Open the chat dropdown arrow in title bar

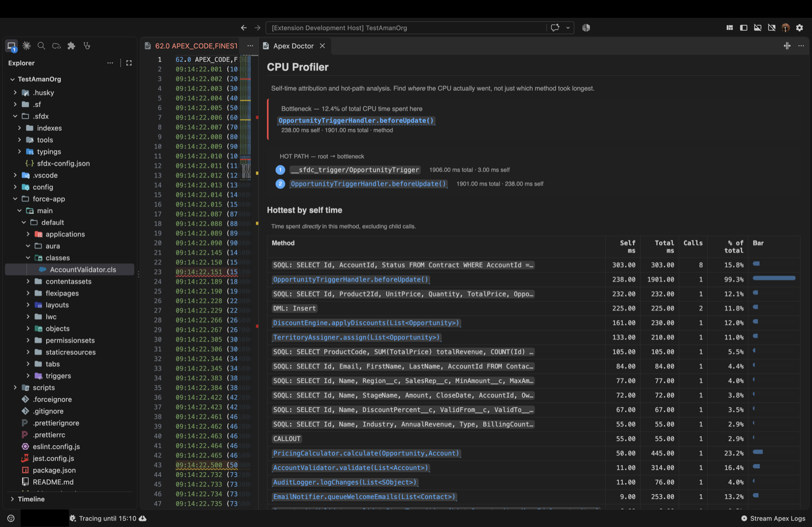568,28
